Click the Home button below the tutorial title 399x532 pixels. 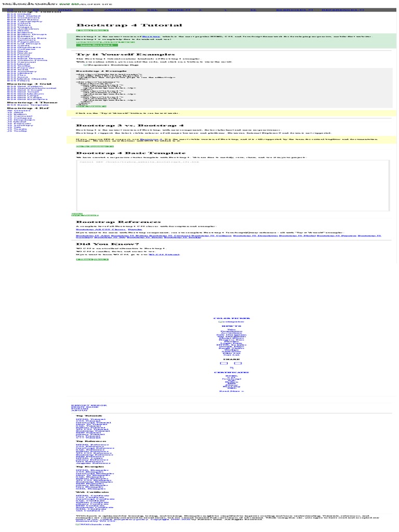pyautogui.click(x=85, y=31)
